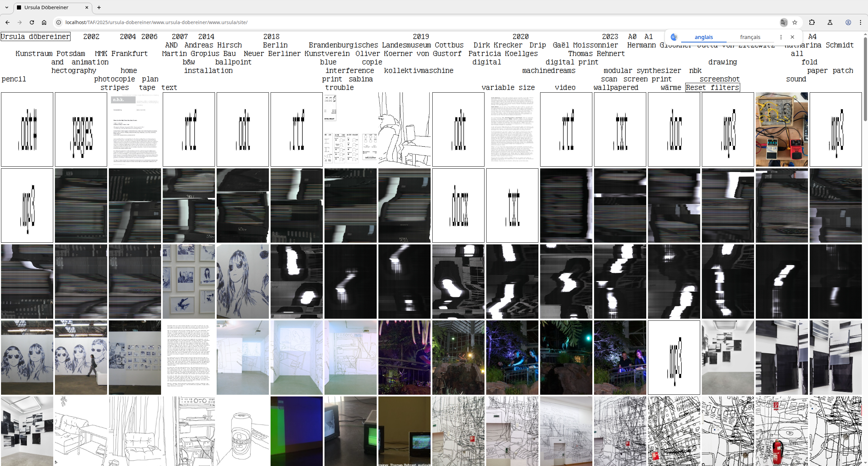Viewport: 868px width, 466px height.
Task: Select the anglais translation tab
Action: coord(704,37)
